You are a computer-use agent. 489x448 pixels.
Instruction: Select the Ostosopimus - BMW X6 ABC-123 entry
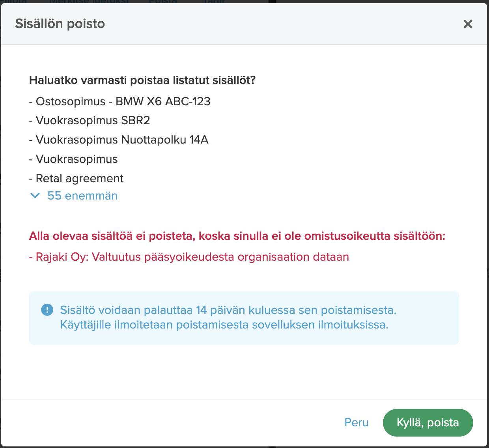pyautogui.click(x=120, y=101)
